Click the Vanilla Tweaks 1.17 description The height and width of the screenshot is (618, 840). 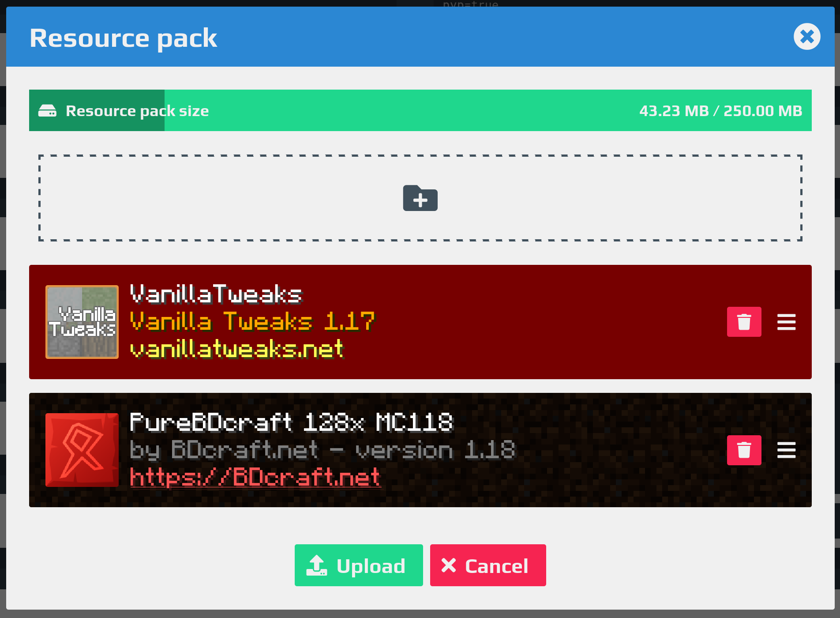pos(252,321)
